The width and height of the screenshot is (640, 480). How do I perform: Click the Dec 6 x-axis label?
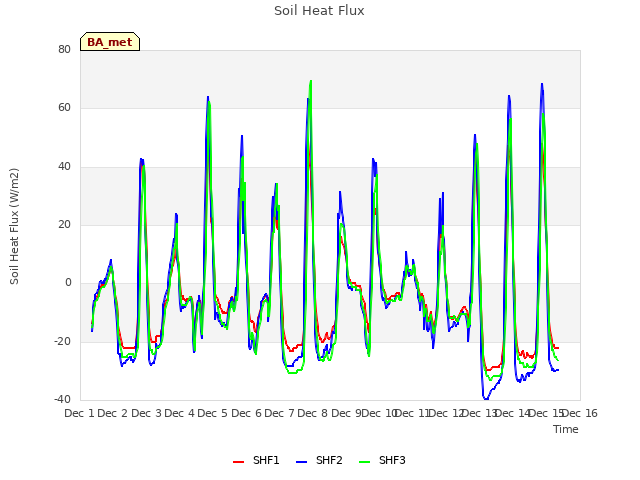point(246,413)
